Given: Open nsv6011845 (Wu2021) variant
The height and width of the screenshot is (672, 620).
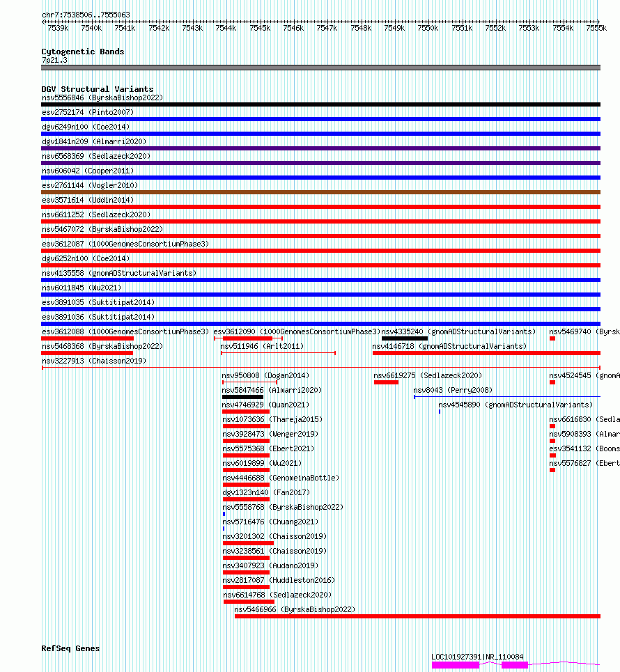Looking at the screenshot, I should click(320, 295).
